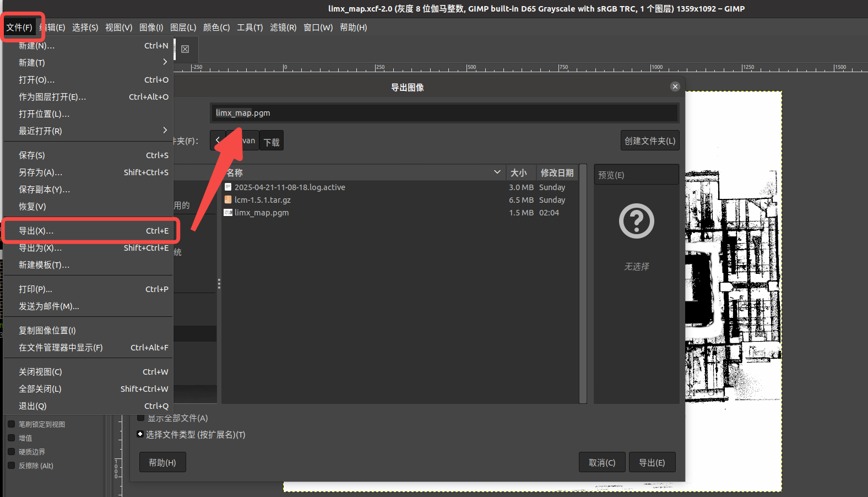868x497 pixels.
Task: Enable the 反擦除 (Alt) checkbox
Action: coord(11,466)
